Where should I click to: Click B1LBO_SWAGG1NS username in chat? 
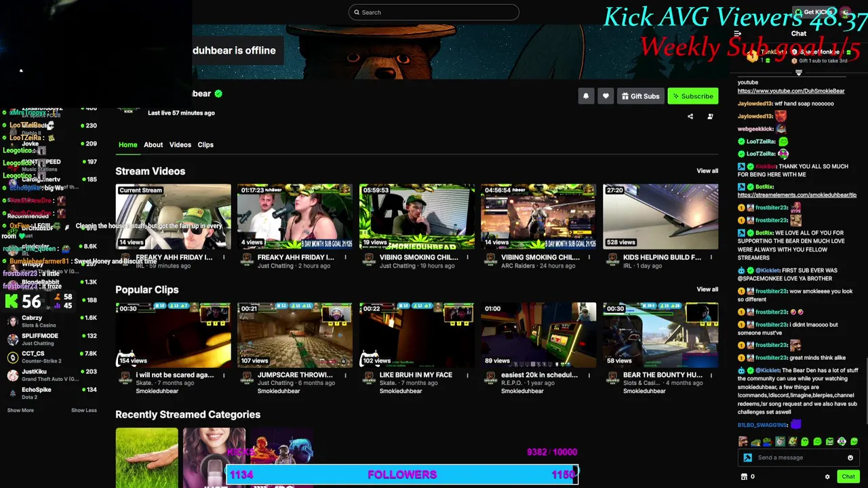[x=763, y=425]
